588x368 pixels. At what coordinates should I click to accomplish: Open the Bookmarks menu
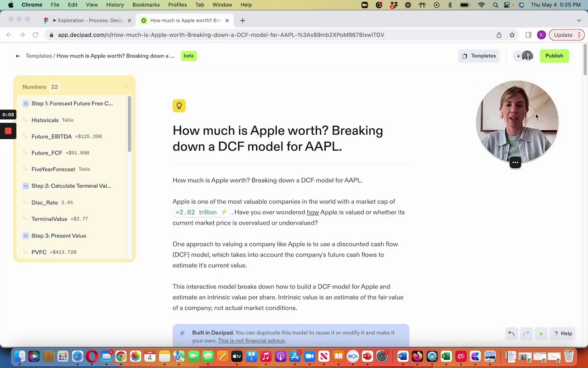[146, 5]
